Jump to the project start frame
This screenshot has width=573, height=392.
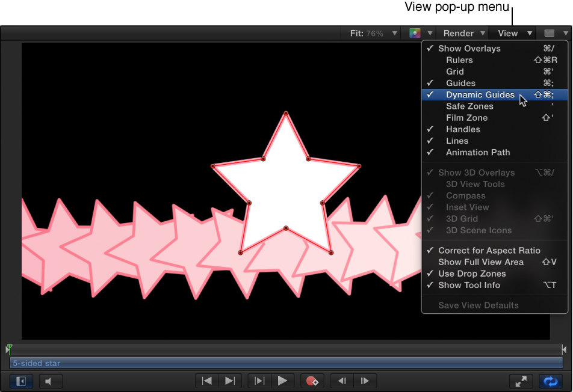pyautogui.click(x=206, y=381)
